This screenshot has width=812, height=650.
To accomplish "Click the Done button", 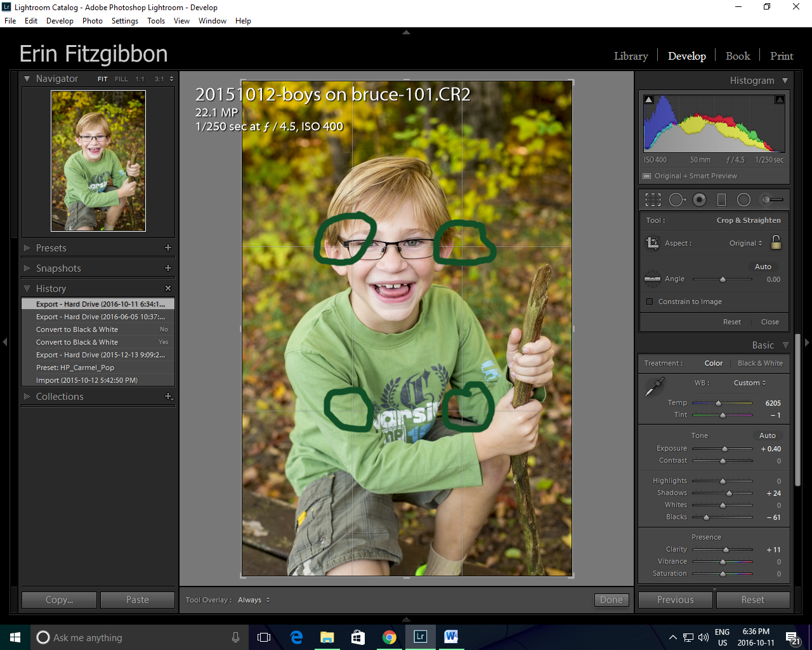I will coord(612,600).
